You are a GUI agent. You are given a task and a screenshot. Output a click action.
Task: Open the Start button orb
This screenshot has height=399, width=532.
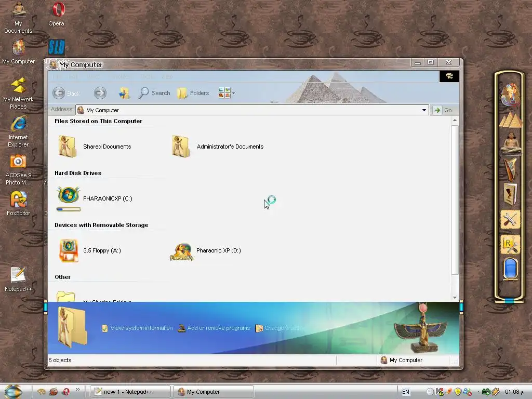[x=14, y=392]
